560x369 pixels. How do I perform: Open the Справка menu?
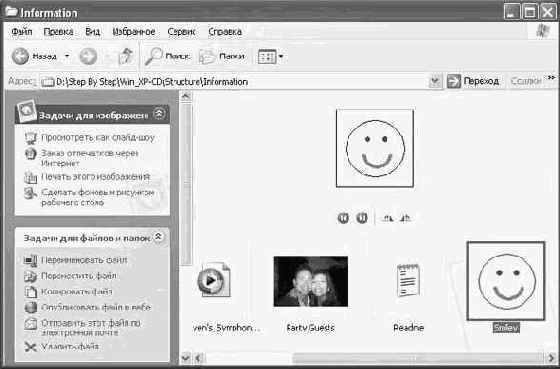tap(225, 31)
